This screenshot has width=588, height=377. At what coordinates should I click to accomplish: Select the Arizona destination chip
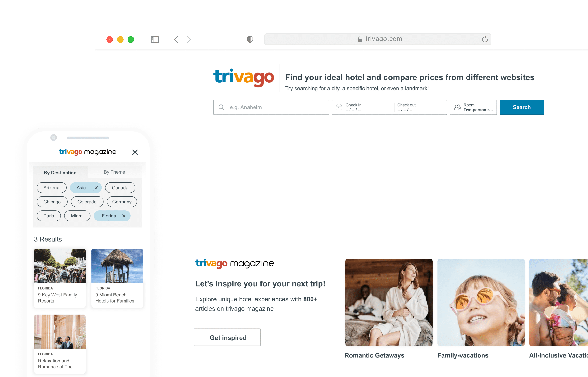(x=51, y=188)
